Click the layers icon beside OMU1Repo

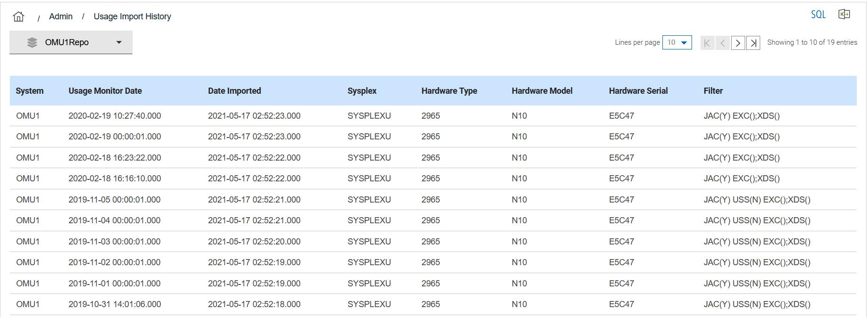tap(32, 42)
